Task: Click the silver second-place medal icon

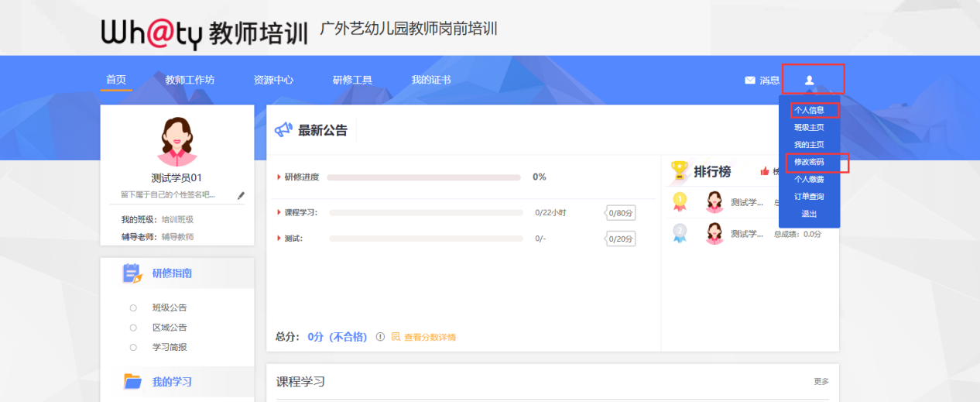Action: pos(680,233)
